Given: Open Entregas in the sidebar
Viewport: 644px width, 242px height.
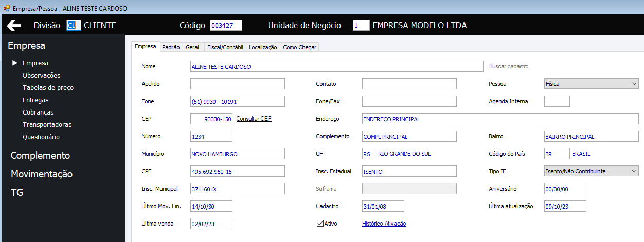Looking at the screenshot, I should [x=35, y=100].
